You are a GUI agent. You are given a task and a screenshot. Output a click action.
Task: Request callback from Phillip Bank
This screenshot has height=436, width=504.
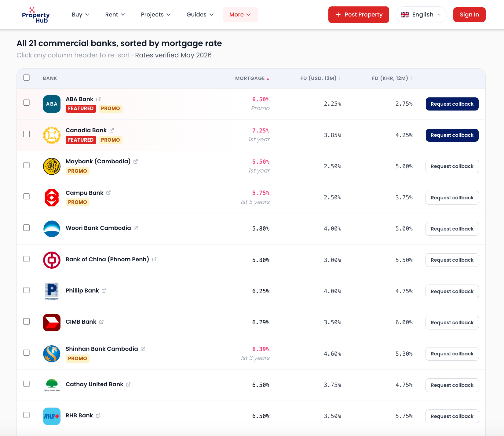click(452, 291)
